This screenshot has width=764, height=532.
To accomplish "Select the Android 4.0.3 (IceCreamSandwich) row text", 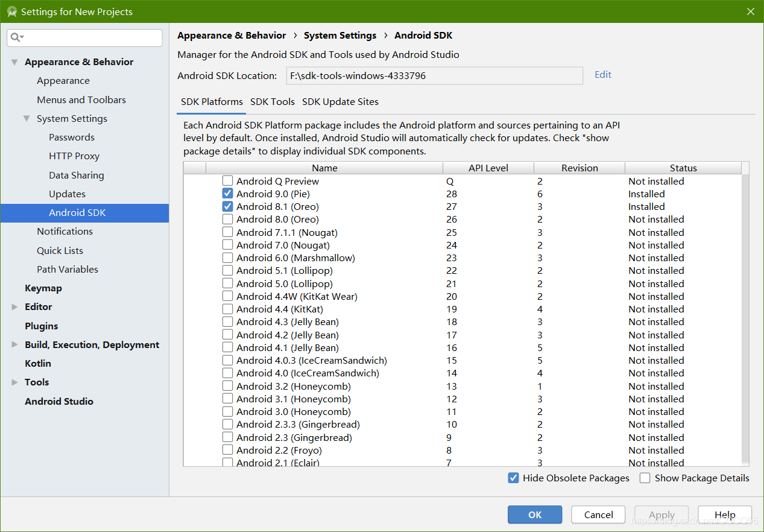I will tap(312, 361).
